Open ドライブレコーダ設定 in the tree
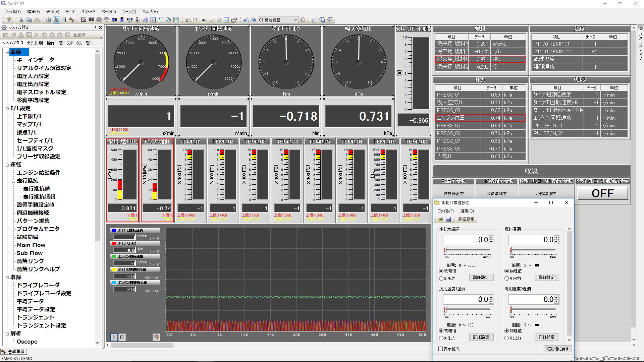Screen dimensions: 644x362 pos(44,293)
